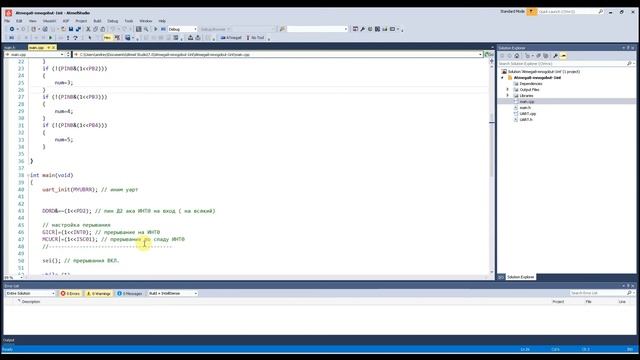The image size is (640, 360).
Task: Click the Find in Files magnifier icon
Action: (x=146, y=29)
